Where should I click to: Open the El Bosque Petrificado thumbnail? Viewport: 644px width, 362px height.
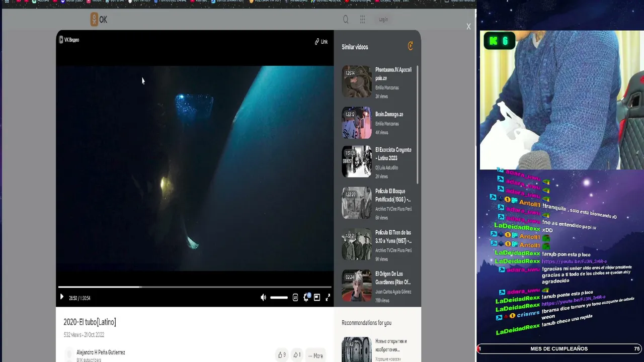pyautogui.click(x=357, y=203)
